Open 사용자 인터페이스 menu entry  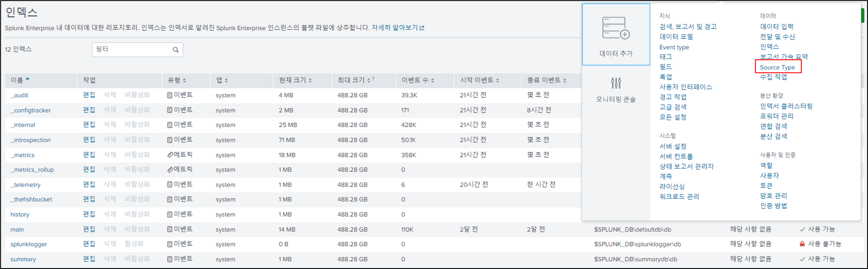tap(686, 87)
